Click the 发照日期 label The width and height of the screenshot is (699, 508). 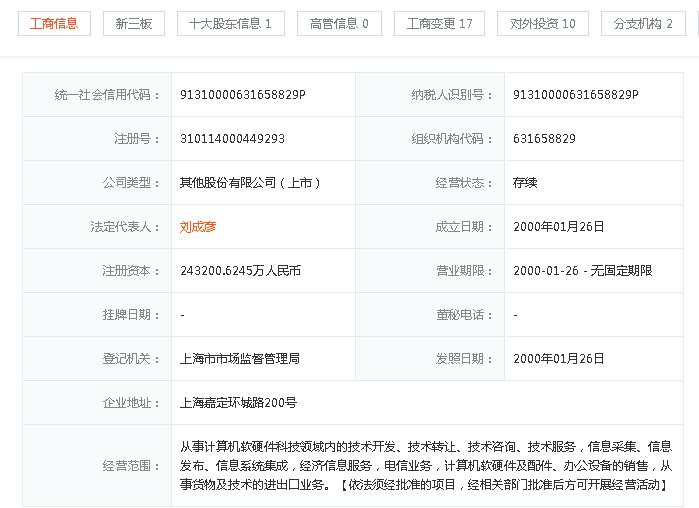coord(464,359)
